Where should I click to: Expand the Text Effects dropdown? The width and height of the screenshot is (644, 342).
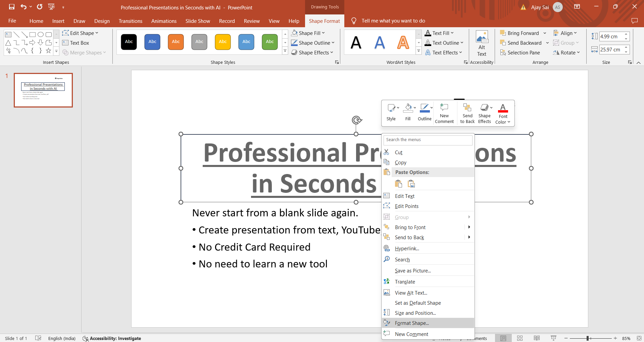click(x=444, y=53)
